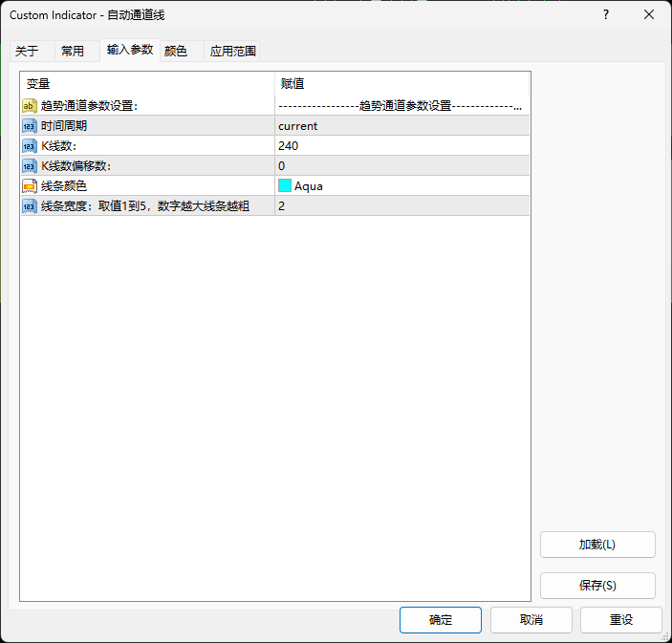This screenshot has width=672, height=643.
Task: Open the 应用范围 tab
Action: pos(233,52)
